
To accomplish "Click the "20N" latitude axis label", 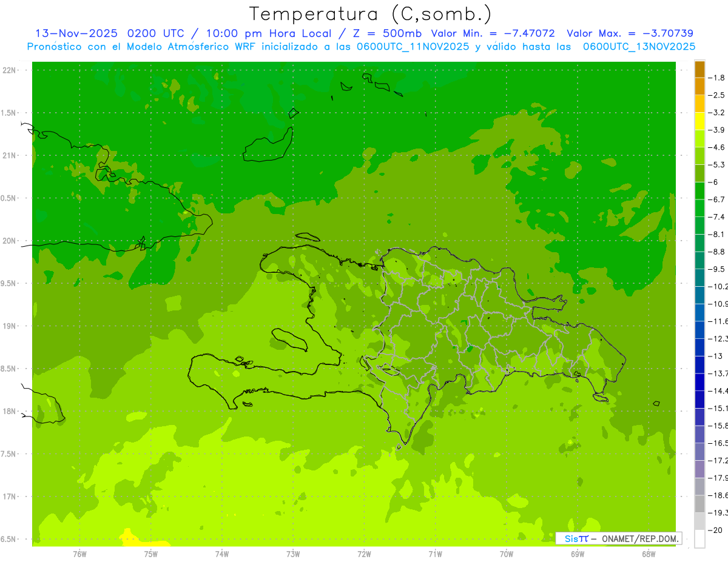I will click(9, 241).
